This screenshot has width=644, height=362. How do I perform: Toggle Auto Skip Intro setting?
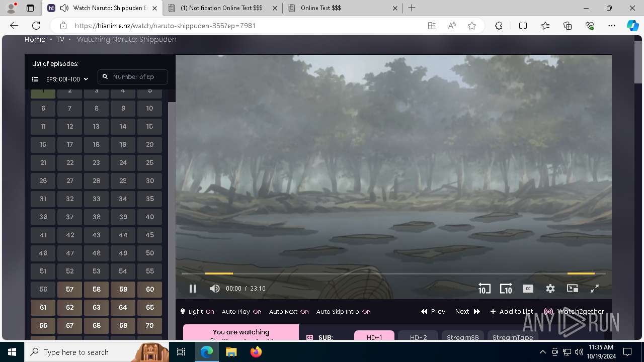point(343,312)
